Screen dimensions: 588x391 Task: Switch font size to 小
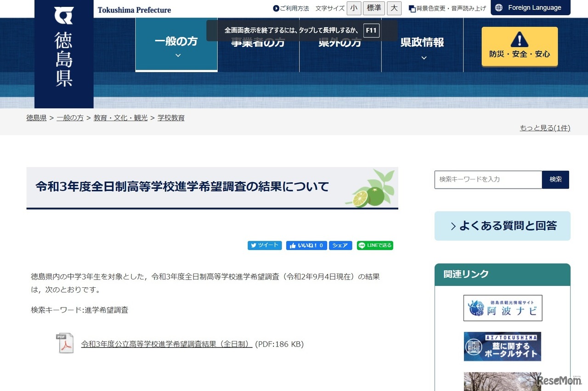pyautogui.click(x=354, y=8)
